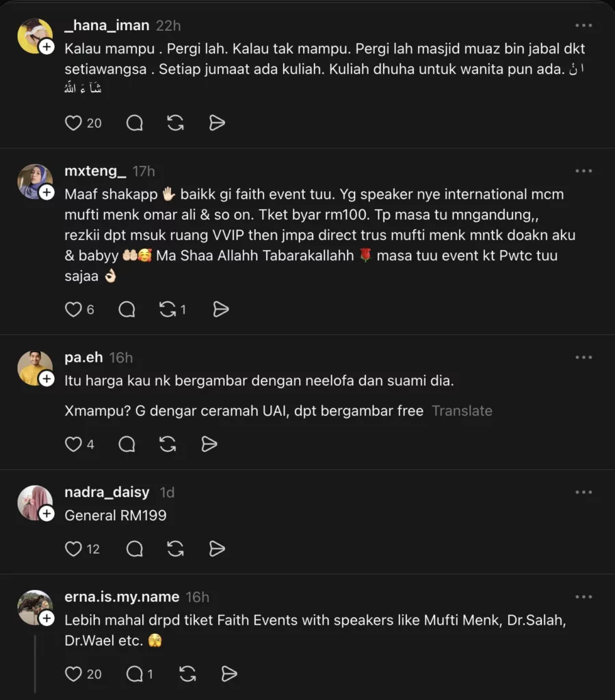Hit the share arrow under _hana_iman's comment
Screen dimensions: 615x700
click(x=217, y=123)
